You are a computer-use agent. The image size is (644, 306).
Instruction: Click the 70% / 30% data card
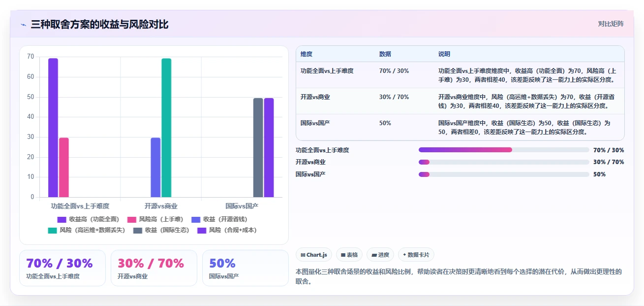pos(62,268)
